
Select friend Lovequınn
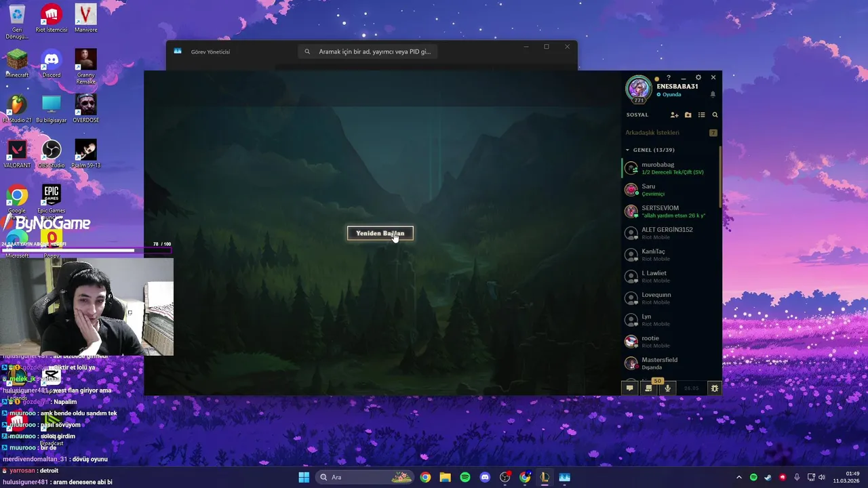[x=671, y=298]
